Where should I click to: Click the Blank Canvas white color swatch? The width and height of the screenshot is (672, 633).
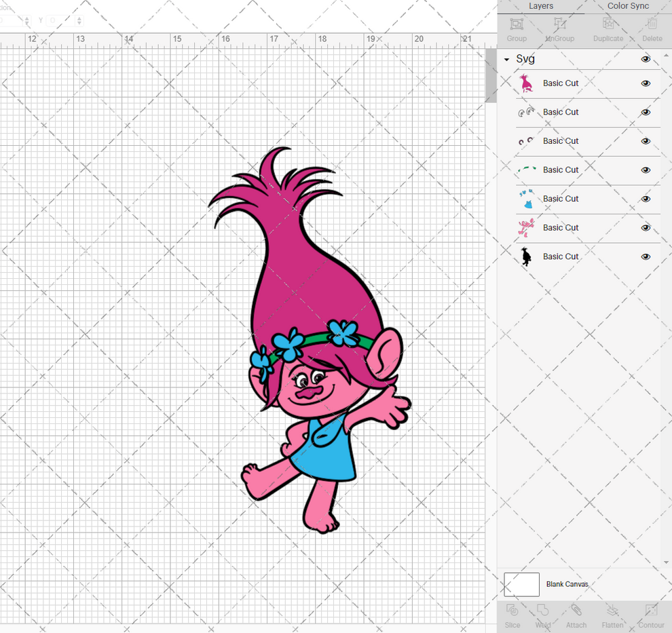521,584
